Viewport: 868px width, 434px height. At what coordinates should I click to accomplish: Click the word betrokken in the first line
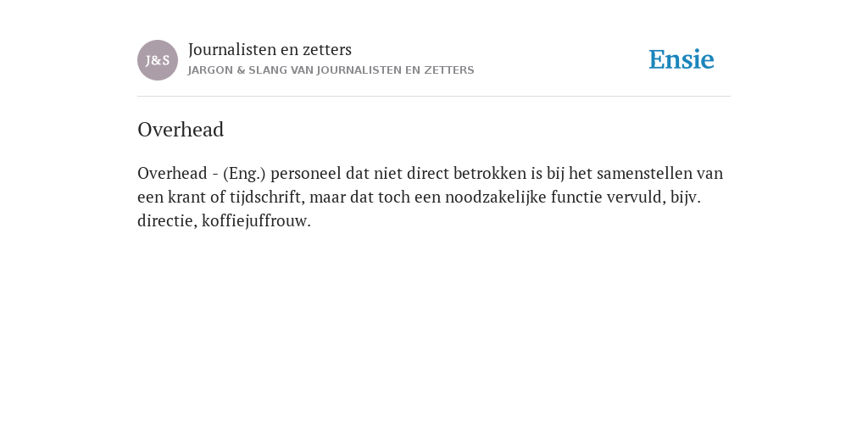[490, 173]
